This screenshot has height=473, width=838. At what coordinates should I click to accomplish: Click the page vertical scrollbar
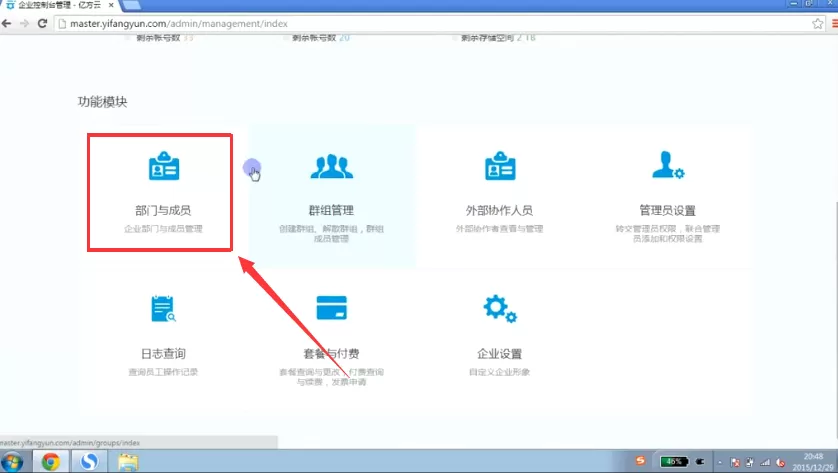835,321
